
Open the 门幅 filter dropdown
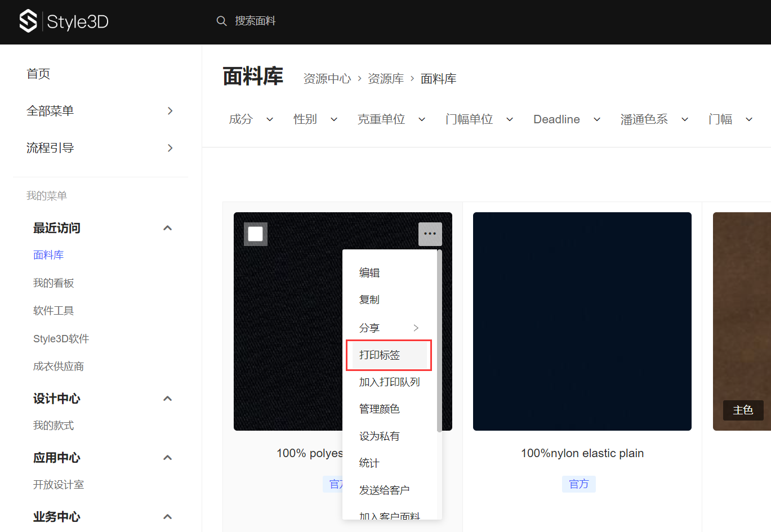pyautogui.click(x=731, y=119)
